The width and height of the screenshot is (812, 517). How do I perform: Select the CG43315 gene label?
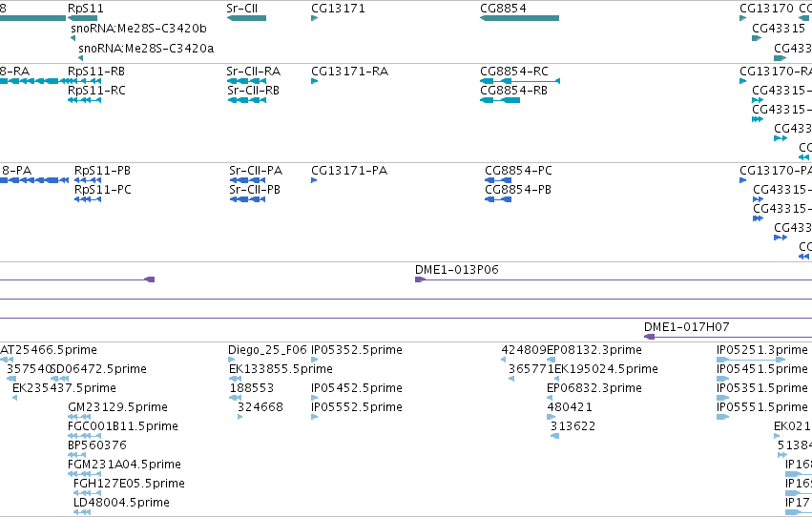coord(779,29)
